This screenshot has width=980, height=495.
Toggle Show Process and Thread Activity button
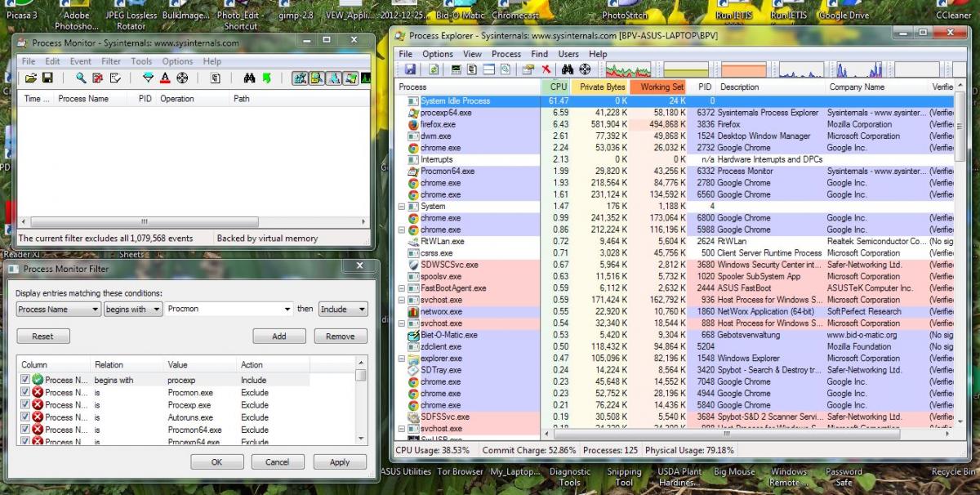(x=350, y=78)
